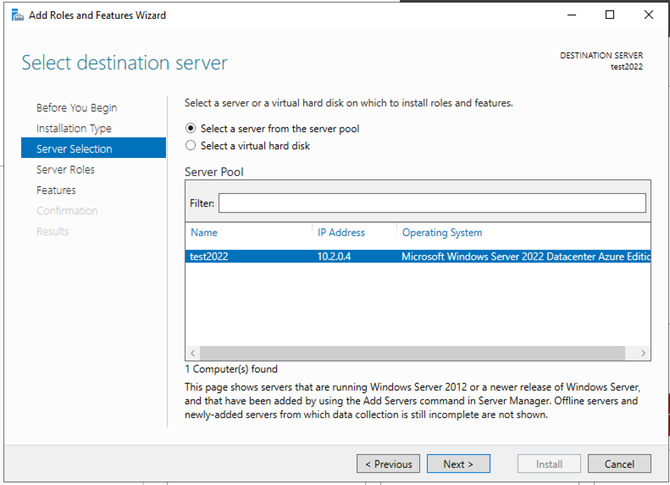The width and height of the screenshot is (670, 485).
Task: Click the left arrow of horizontal scrollbar
Action: [x=193, y=353]
